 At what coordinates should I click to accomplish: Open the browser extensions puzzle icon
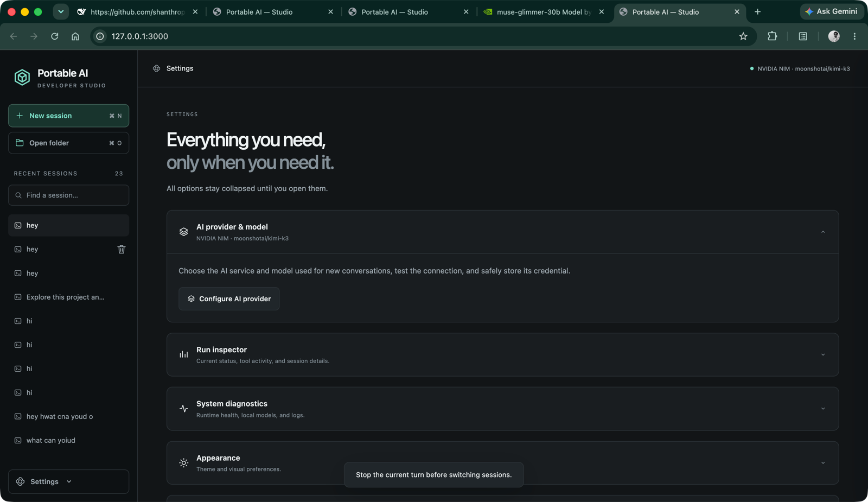coord(772,36)
